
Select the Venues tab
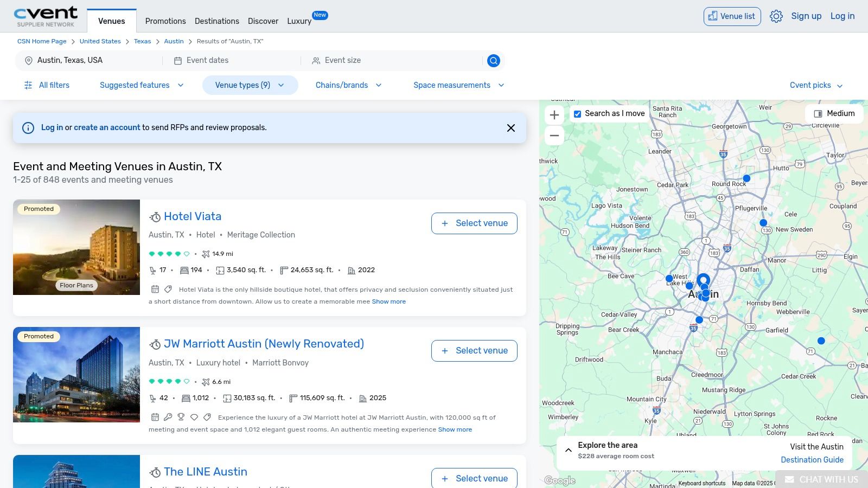coord(112,21)
